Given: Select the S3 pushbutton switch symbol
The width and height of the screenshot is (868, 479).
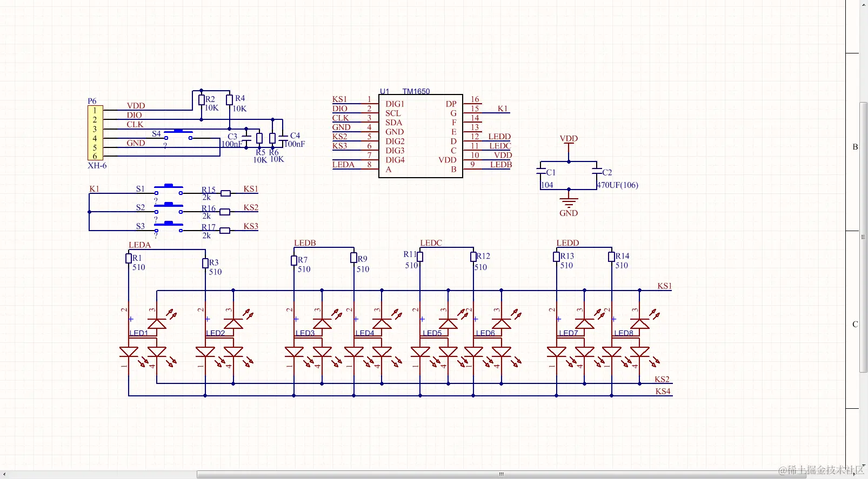Looking at the screenshot, I should coord(169,227).
